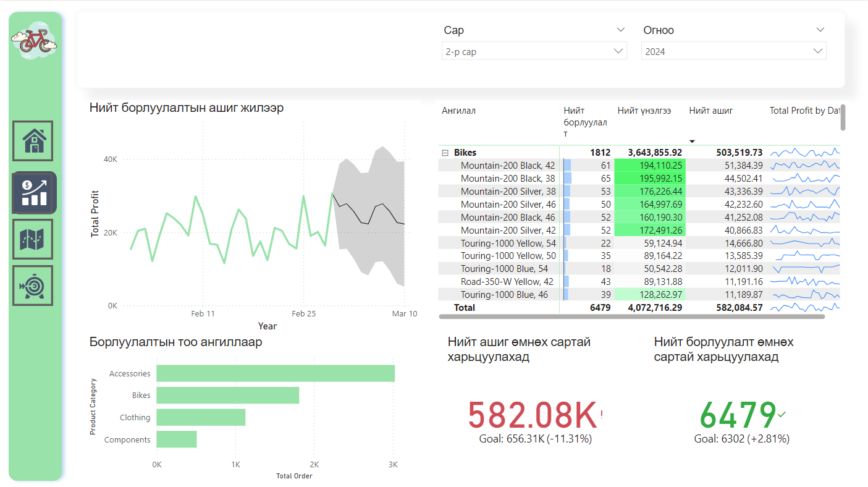This screenshot has width=868, height=487.
Task: Click Goal: 6302 (+2.81%) text
Action: (742, 439)
